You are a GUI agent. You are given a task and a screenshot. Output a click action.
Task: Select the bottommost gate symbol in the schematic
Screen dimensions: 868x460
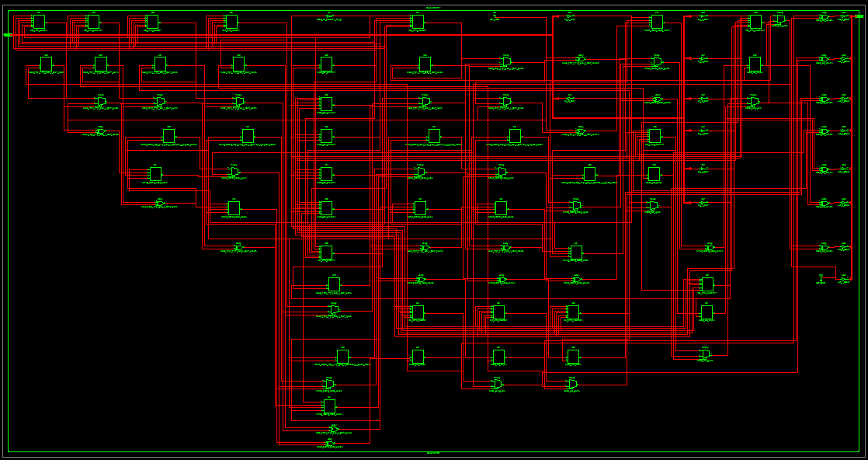330,444
